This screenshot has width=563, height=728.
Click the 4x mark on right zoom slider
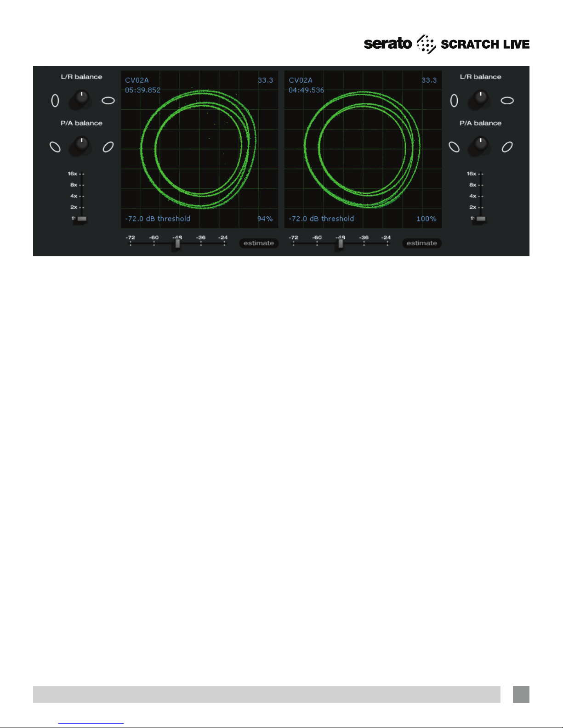[x=472, y=196]
